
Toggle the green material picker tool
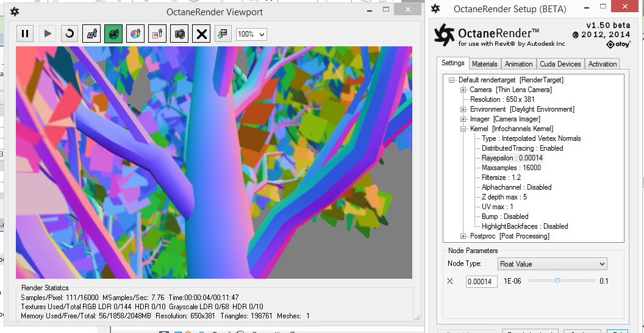point(113,34)
